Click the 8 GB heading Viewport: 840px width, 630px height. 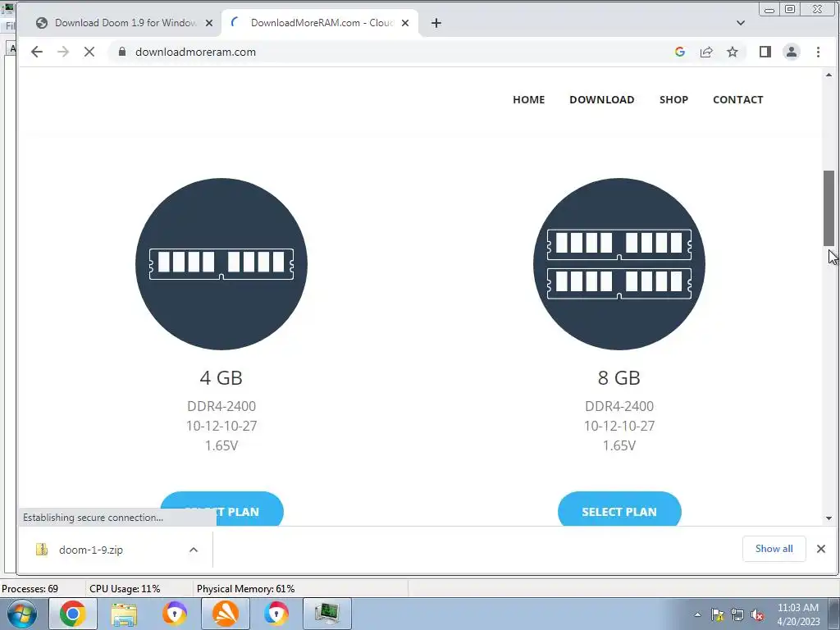point(619,377)
